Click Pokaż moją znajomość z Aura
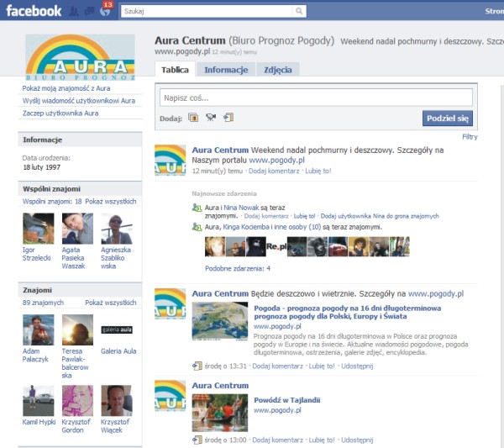This screenshot has height=448, width=504. tap(66, 88)
